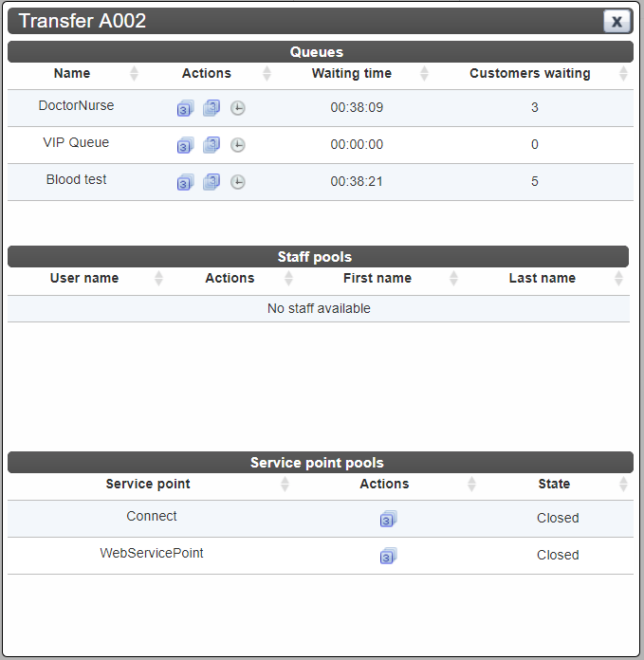This screenshot has width=644, height=660.
Task: Transfer to front of VIP Queue
Action: click(185, 145)
